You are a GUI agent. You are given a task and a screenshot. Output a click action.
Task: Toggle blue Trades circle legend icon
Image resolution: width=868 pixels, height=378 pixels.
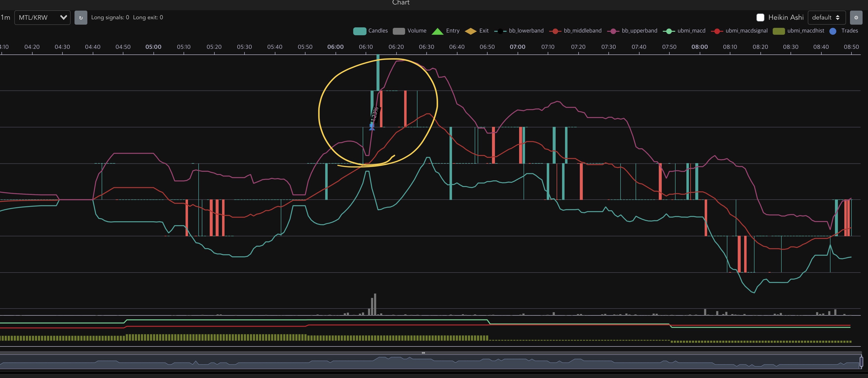(x=833, y=31)
